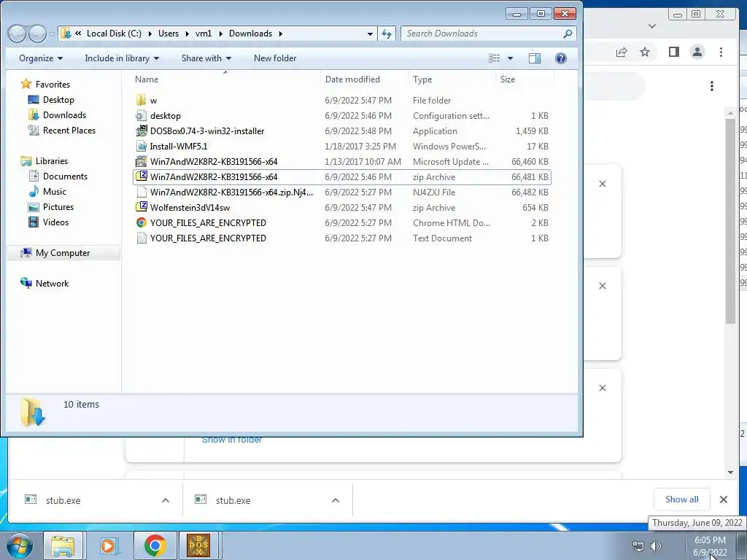747x560 pixels.
Task: Click the Chrome bookmark star icon
Action: 645,52
